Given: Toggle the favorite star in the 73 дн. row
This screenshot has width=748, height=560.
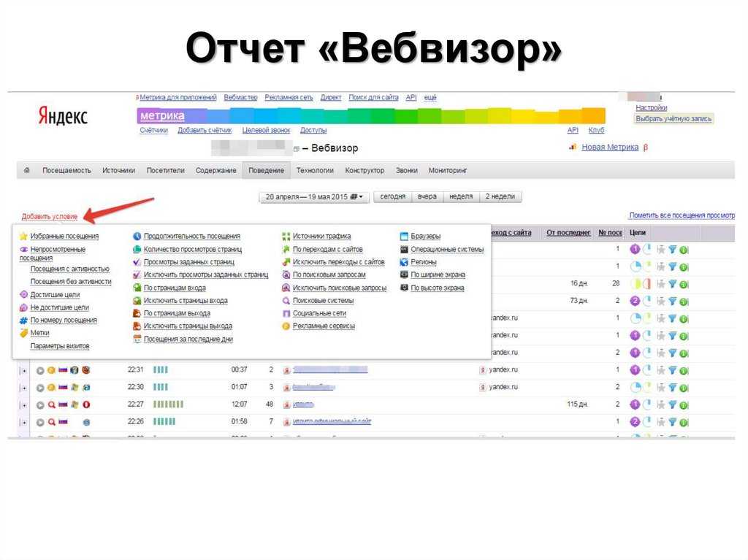Looking at the screenshot, I should coord(660,301).
